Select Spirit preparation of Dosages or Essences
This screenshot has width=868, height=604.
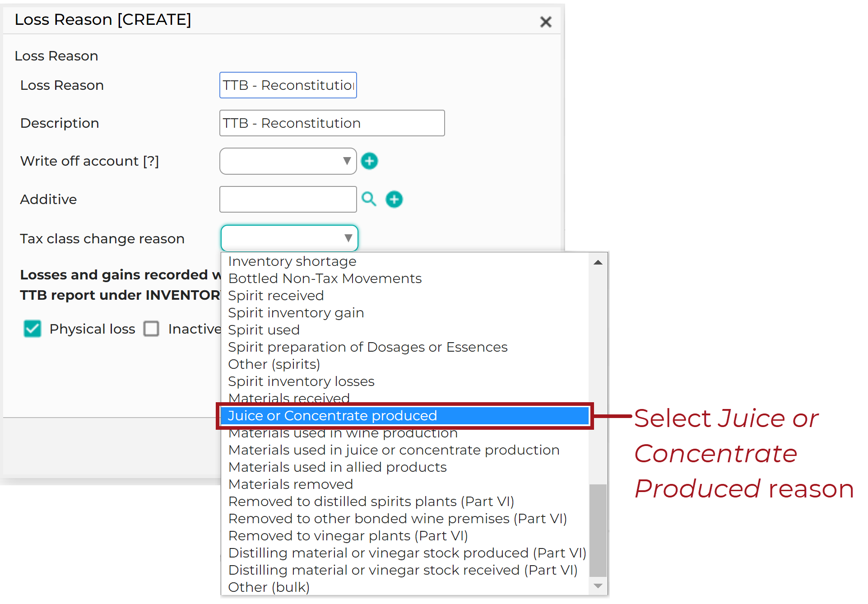[x=405, y=347]
